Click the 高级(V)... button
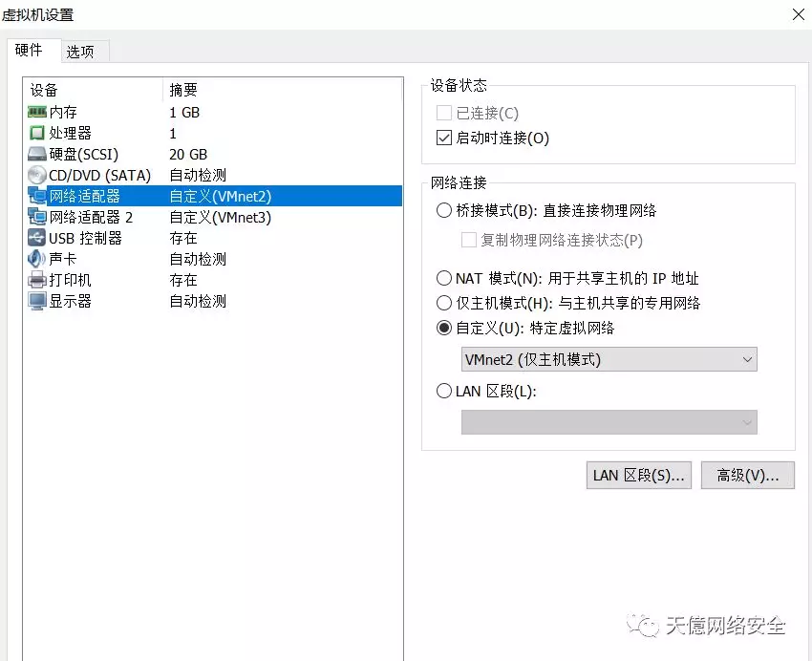 (747, 475)
